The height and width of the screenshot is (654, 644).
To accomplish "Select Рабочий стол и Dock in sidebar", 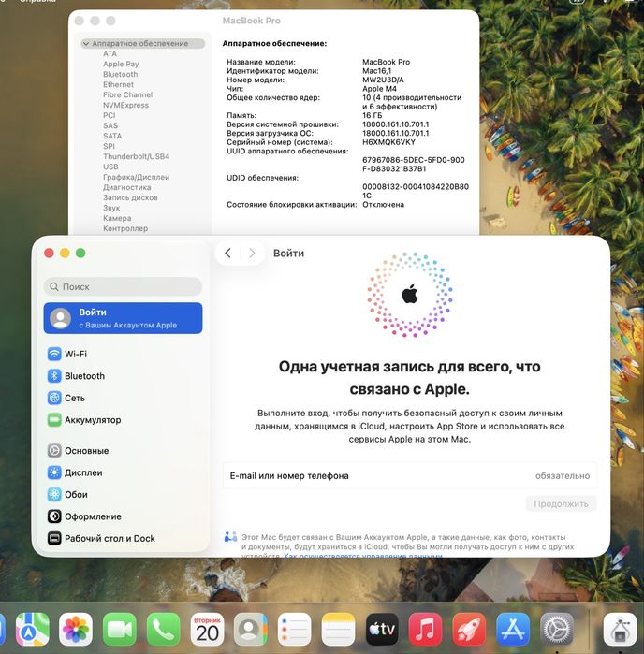I will pos(123,539).
